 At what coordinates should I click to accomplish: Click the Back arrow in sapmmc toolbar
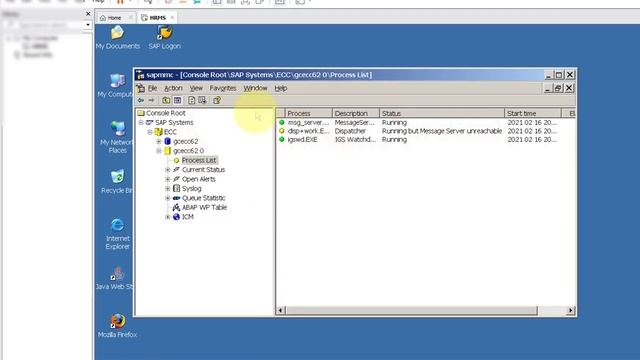coord(141,100)
